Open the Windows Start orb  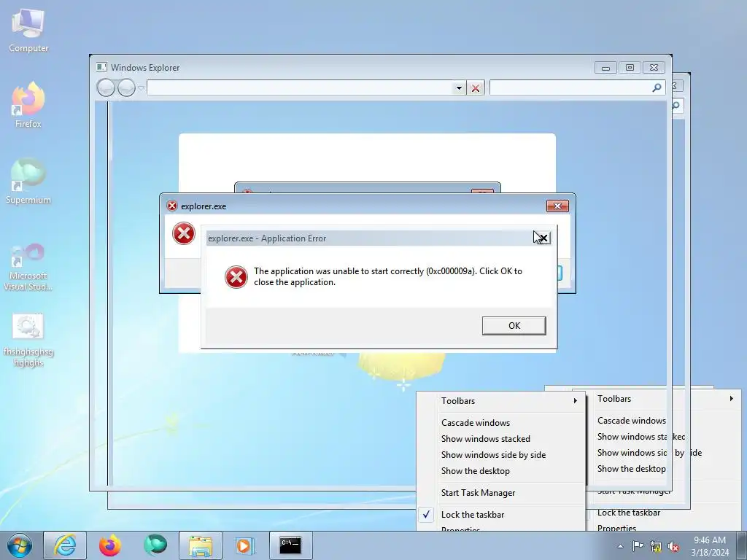click(x=20, y=545)
